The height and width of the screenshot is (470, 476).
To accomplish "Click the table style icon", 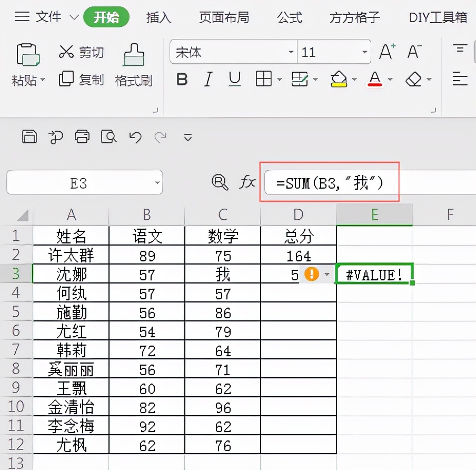I will pyautogui.click(x=300, y=79).
